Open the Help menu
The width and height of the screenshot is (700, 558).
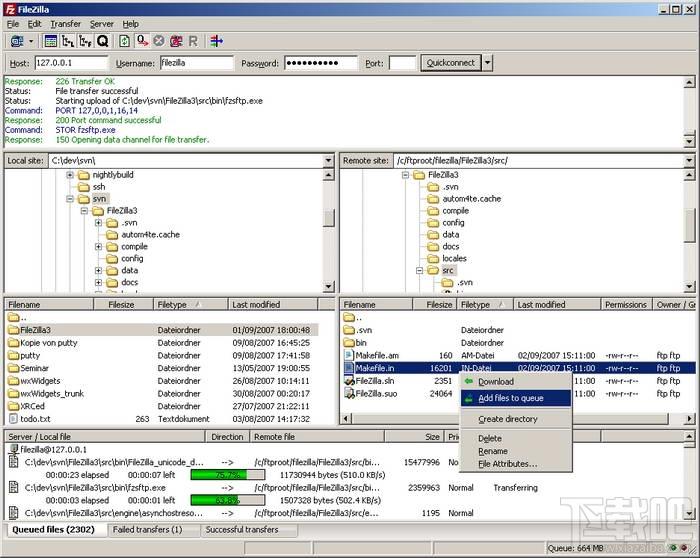point(130,24)
